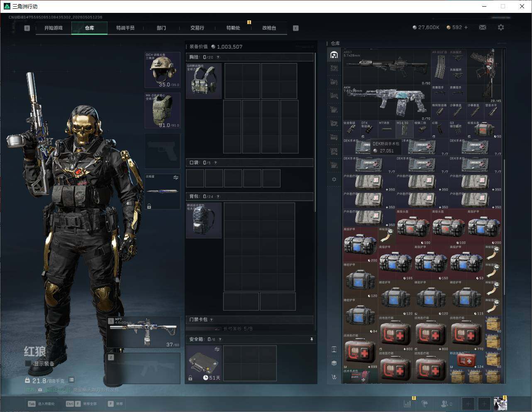Select the safe box case item
Screen dimensions: 532x412
coord(204,363)
